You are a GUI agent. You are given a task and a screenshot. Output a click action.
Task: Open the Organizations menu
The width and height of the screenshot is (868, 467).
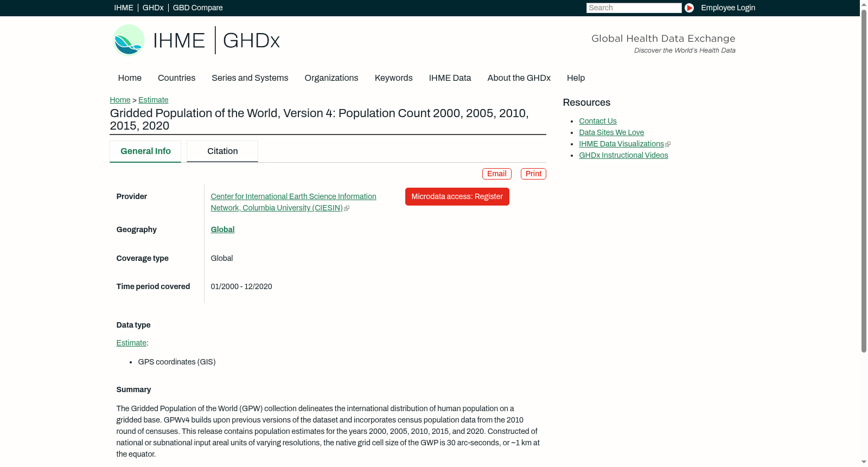tap(331, 78)
